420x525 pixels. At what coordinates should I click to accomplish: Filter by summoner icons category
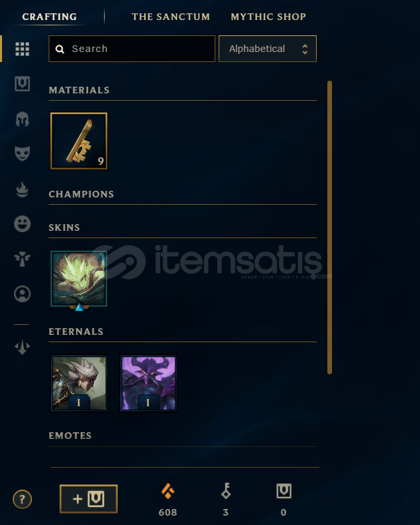pos(23,294)
